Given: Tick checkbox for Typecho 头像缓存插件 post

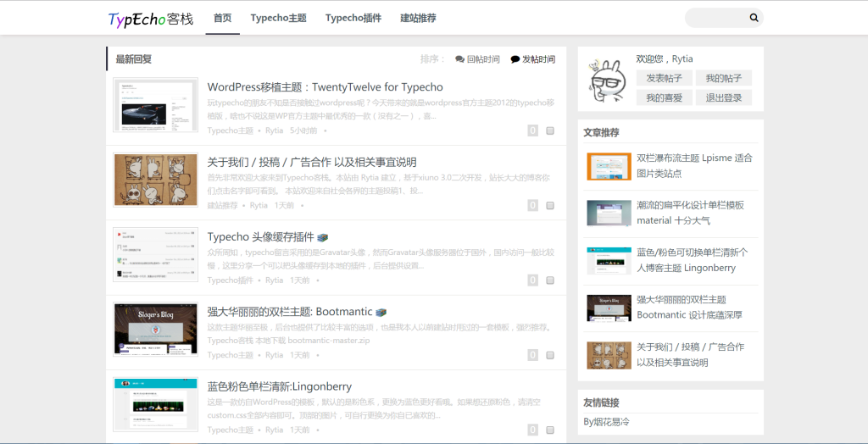Looking at the screenshot, I should click(x=550, y=280).
